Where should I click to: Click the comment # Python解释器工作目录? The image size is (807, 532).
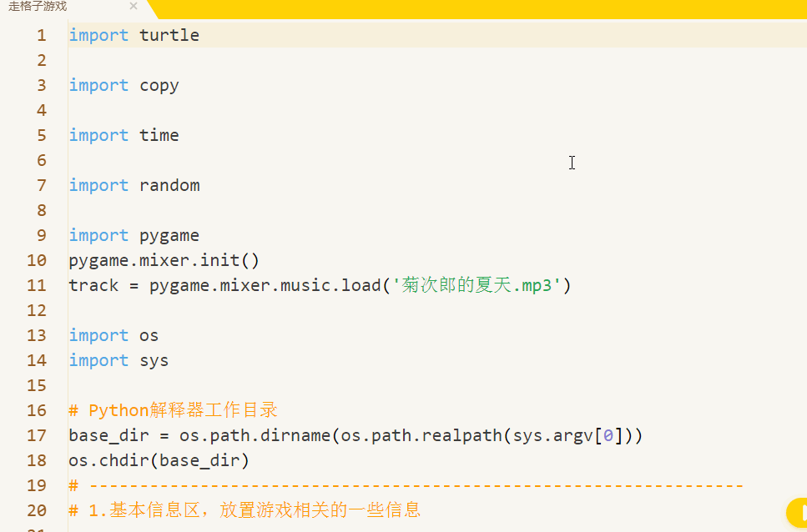173,410
